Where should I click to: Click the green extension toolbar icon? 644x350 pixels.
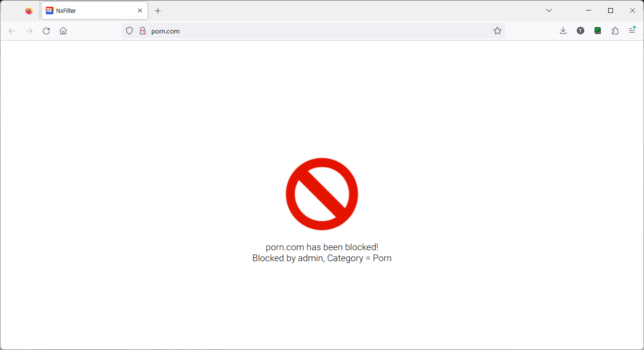tap(598, 31)
